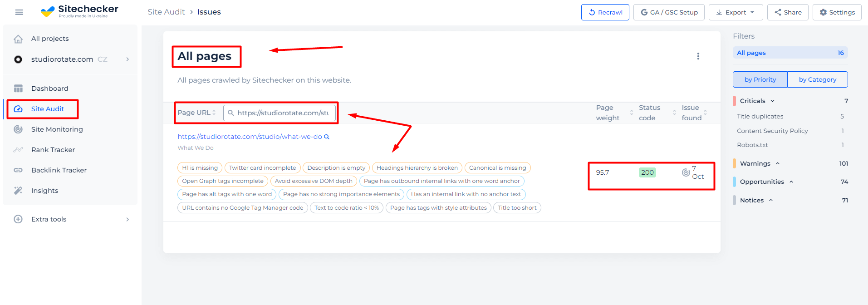Click the Share button
868x305 pixels.
coord(788,12)
